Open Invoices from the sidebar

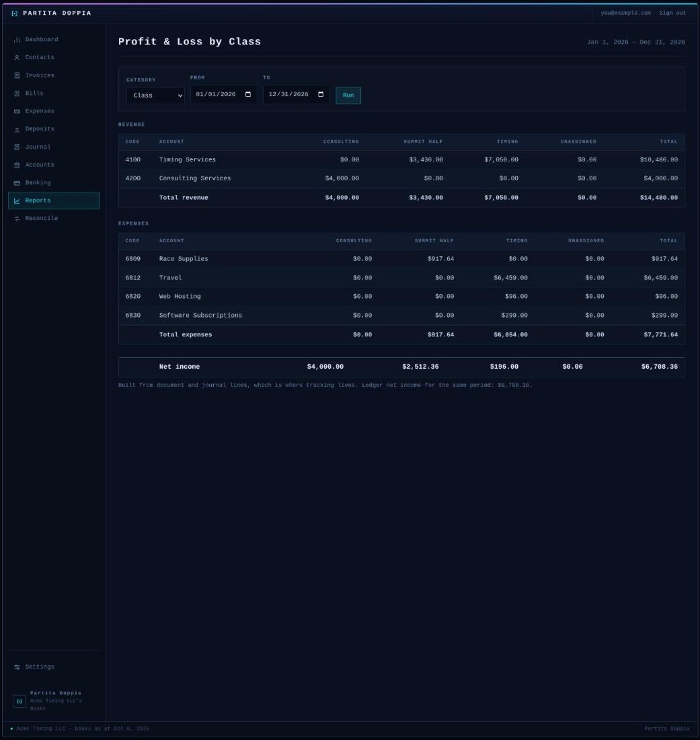(54, 75)
